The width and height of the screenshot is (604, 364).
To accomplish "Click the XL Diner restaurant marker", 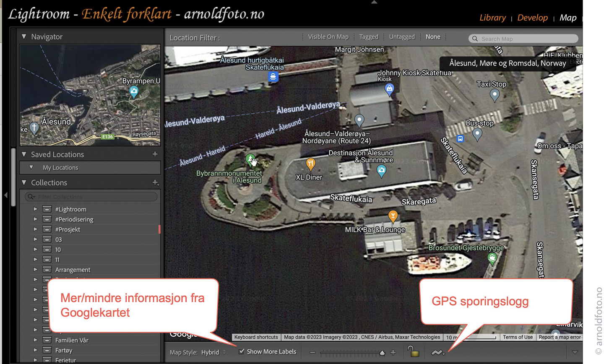I will 310,164.
